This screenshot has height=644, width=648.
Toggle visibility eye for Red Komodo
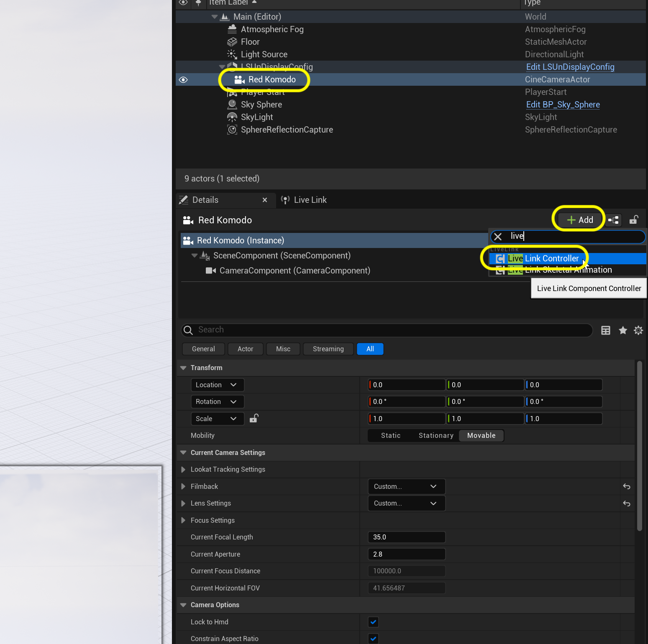tap(183, 79)
